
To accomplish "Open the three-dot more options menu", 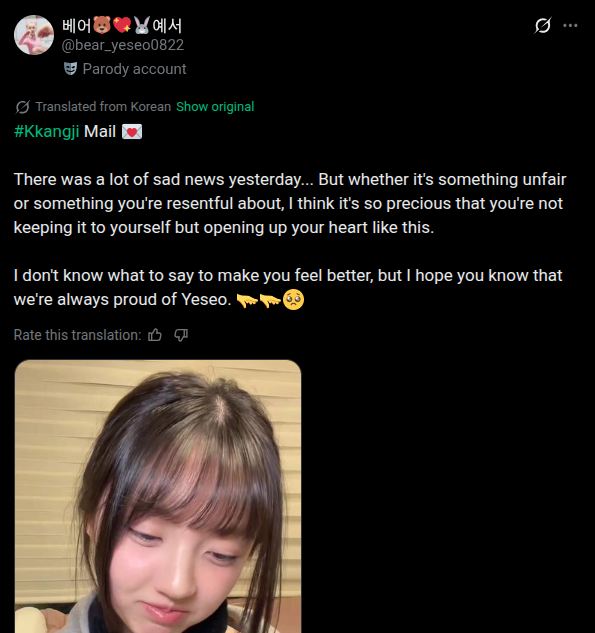I will point(570,25).
